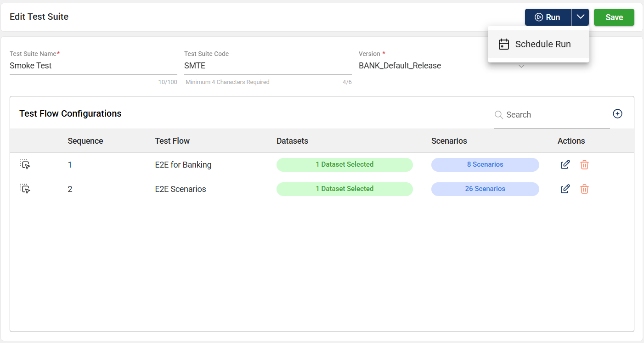Focus the test flow Search box
This screenshot has height=343, width=644.
click(x=556, y=115)
